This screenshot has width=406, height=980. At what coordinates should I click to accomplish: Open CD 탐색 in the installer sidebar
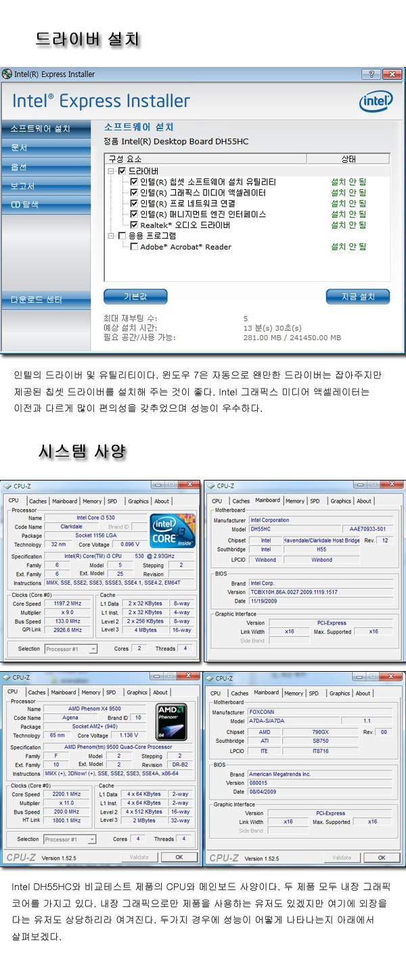45,204
